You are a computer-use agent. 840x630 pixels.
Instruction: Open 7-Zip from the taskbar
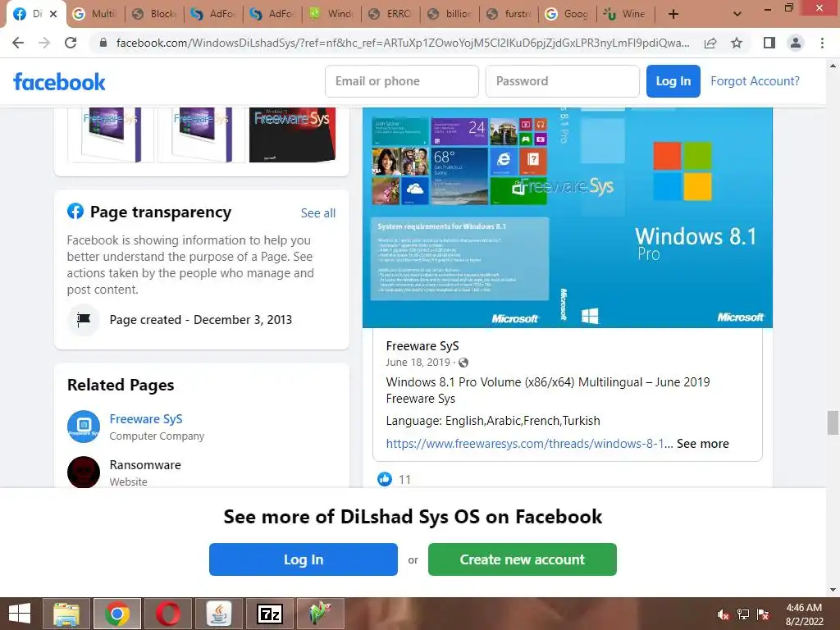(x=270, y=614)
